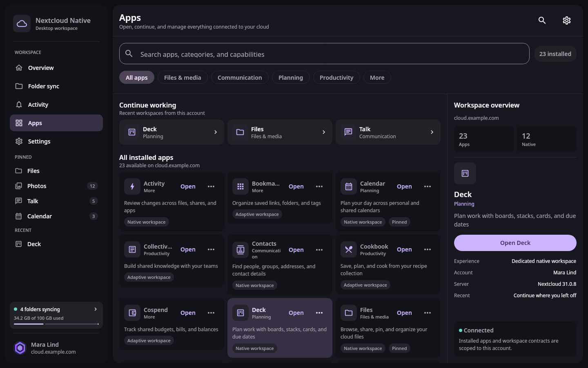Open the Bookmarks app
The height and width of the screenshot is (368, 588).
296,186
